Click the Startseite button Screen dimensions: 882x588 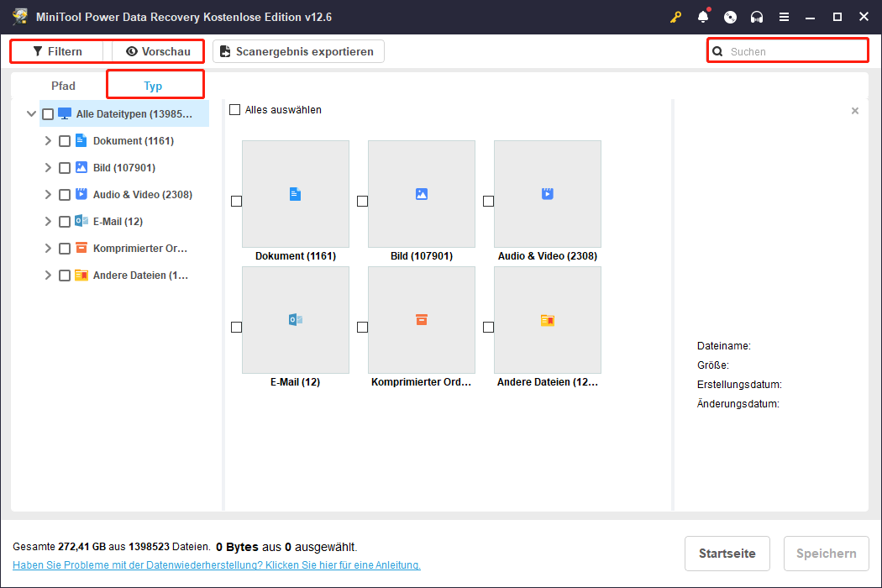727,554
